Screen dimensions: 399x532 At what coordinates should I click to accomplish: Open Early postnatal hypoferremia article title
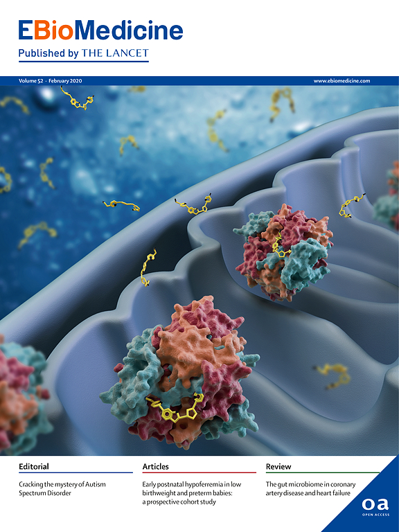coord(192,493)
